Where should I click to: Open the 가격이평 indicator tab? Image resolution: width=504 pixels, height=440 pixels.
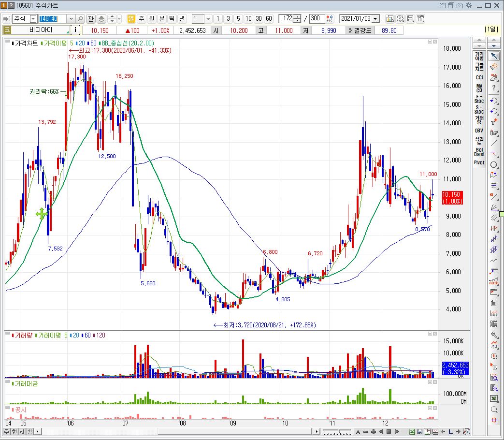point(479,56)
